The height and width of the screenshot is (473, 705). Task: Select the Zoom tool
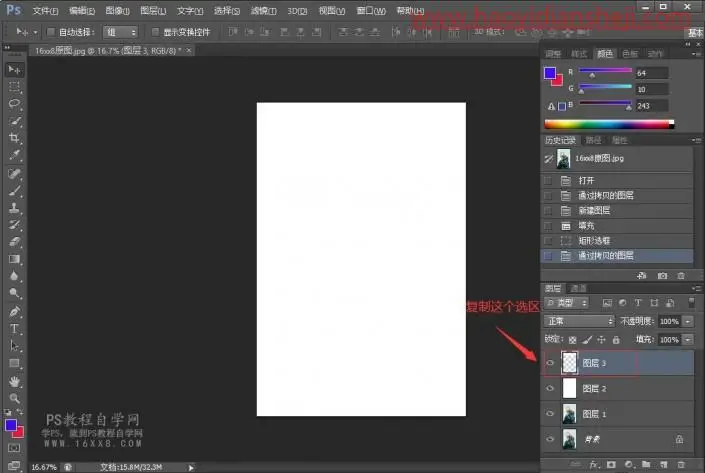point(14,398)
